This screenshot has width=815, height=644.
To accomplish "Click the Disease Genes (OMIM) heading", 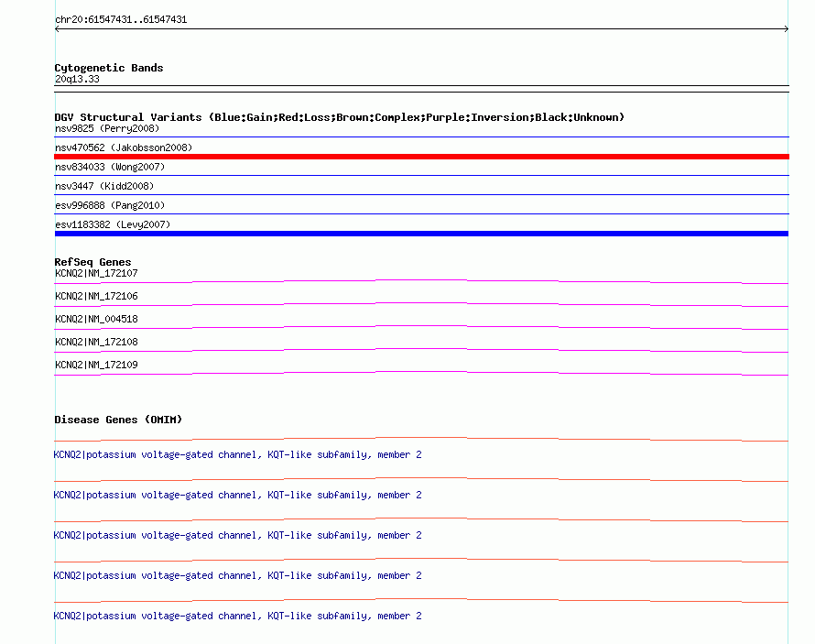I will (x=118, y=420).
